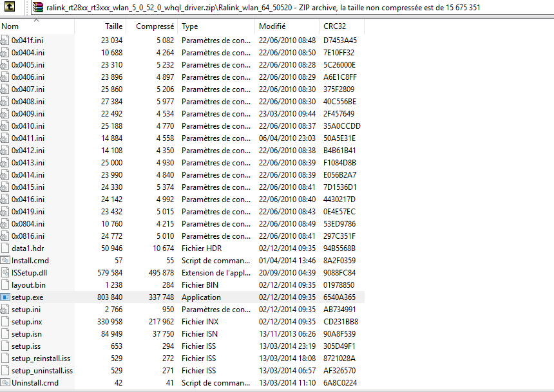554x392 pixels.
Task: Click the icon of 0x0411.ini
Action: click(5, 138)
